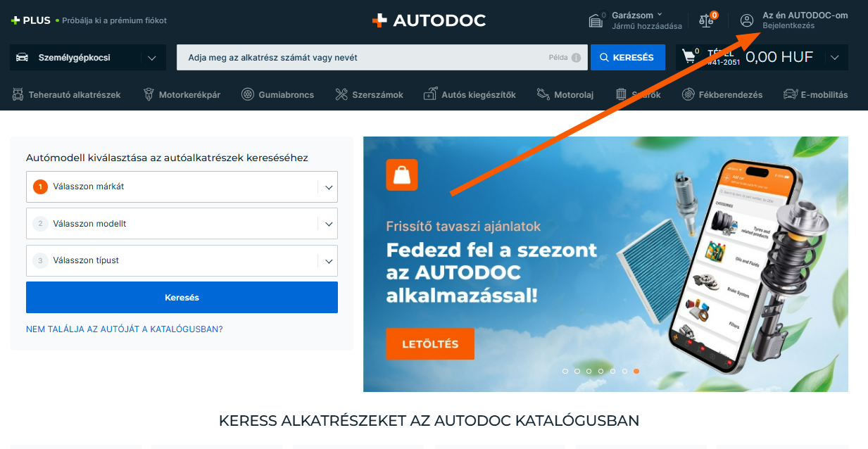The image size is (868, 449).
Task: Click the AUTODOC logo
Action: click(429, 20)
